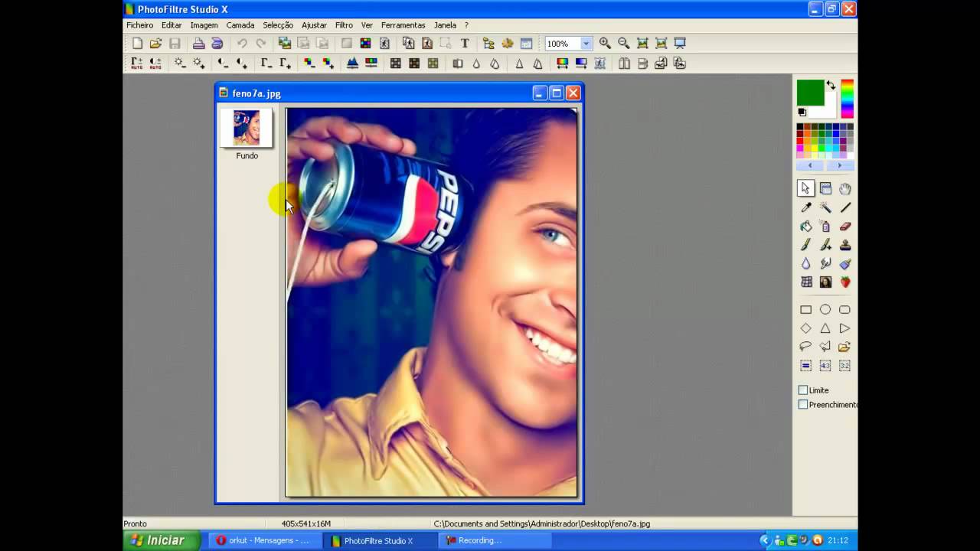Click the Auto levels icon
The image size is (980, 551).
pyautogui.click(x=137, y=64)
